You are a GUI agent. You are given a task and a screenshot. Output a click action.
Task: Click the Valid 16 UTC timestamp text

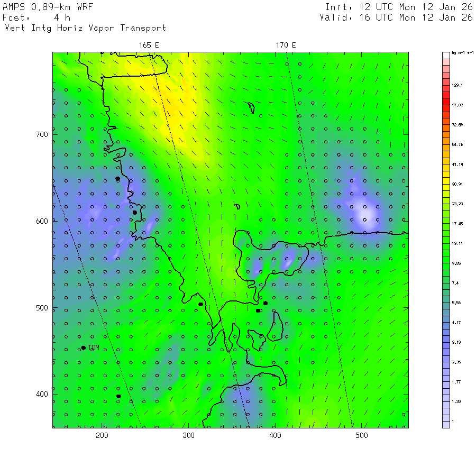396,17
